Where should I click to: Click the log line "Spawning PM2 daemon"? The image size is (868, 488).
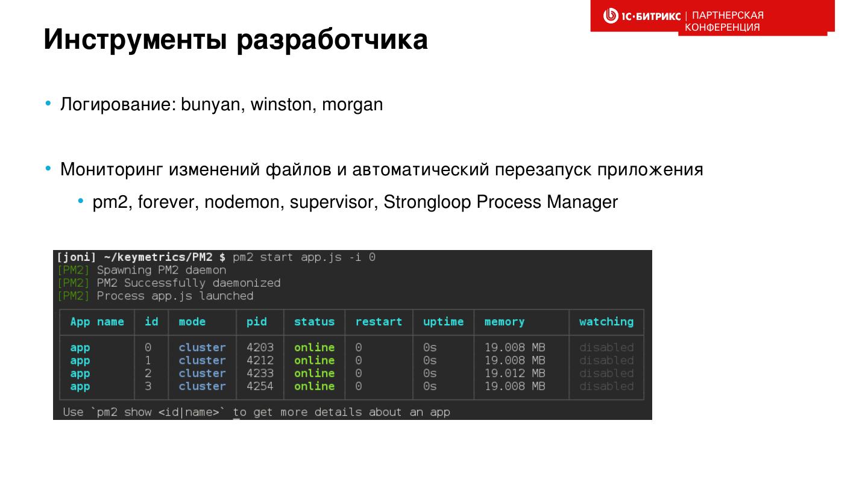point(161,270)
